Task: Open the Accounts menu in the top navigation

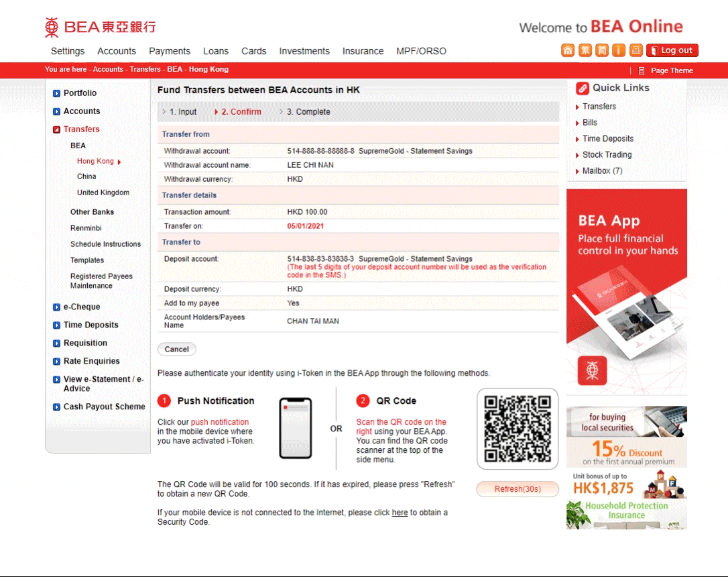Action: click(x=117, y=51)
